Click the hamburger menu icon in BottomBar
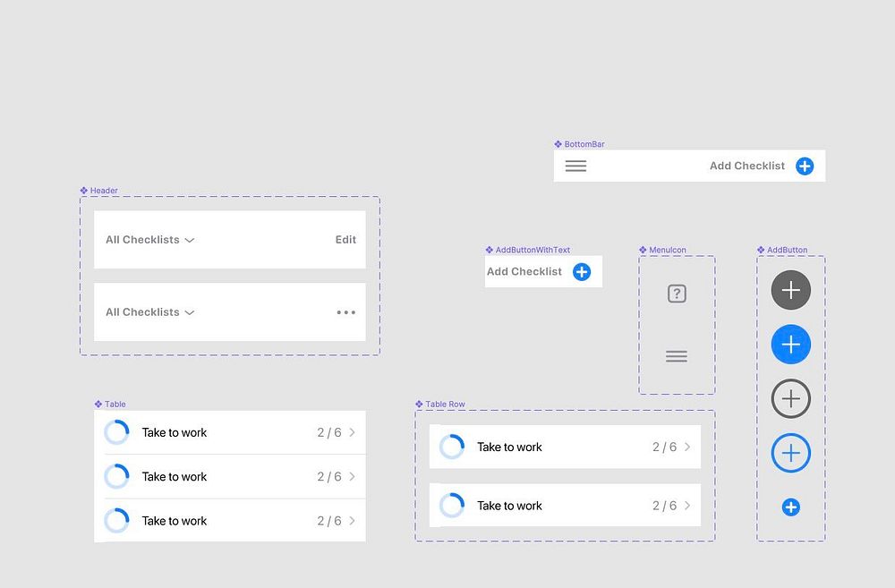The width and height of the screenshot is (895, 588). tap(575, 166)
